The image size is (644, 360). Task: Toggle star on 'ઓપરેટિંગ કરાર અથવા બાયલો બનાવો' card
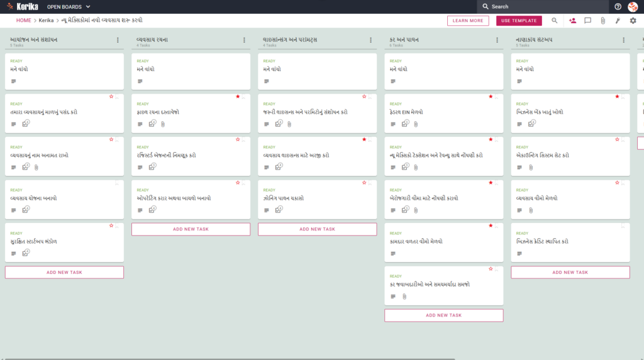(238, 183)
